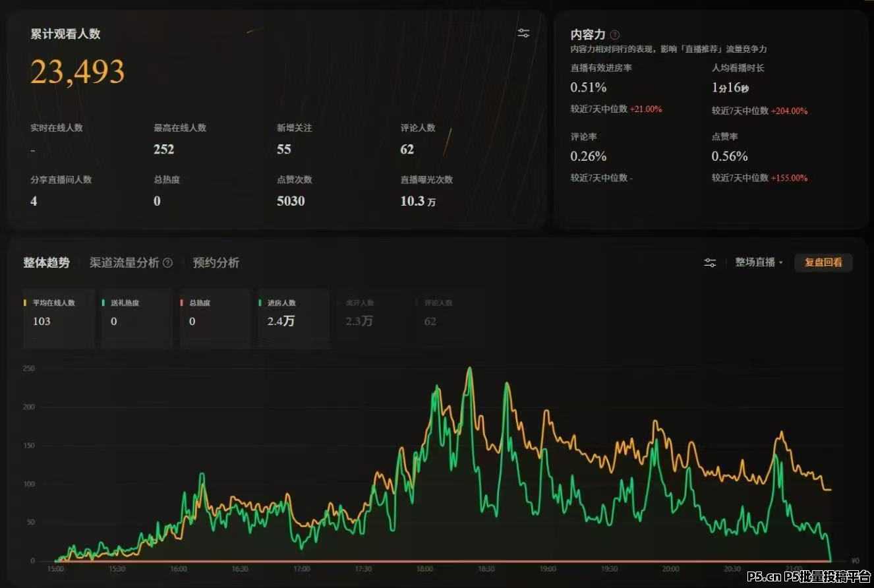Click the 人均看播时长 1分16秒 value
This screenshot has width=874, height=588.
[730, 87]
